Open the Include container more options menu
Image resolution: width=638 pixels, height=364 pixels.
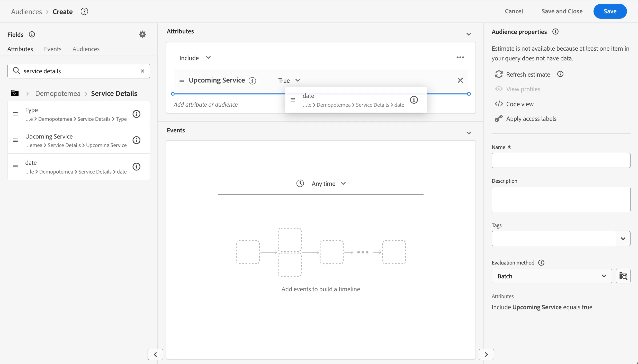click(x=460, y=57)
